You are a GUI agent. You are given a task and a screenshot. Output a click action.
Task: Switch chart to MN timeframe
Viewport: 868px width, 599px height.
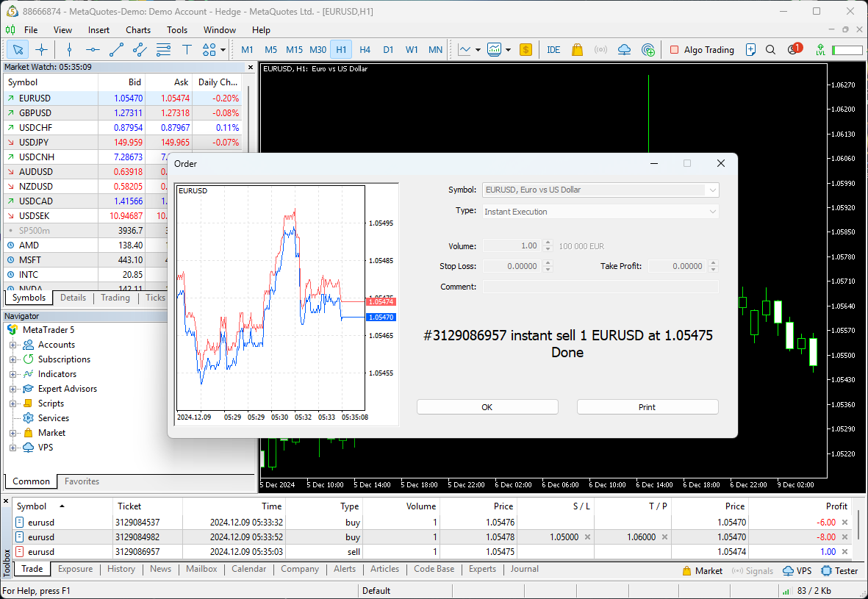coord(436,50)
